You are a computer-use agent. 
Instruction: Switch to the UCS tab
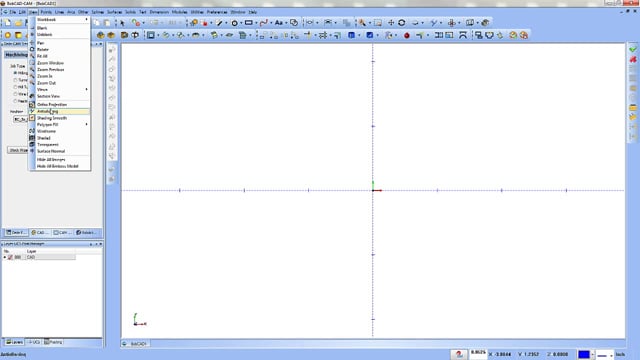pyautogui.click(x=34, y=342)
